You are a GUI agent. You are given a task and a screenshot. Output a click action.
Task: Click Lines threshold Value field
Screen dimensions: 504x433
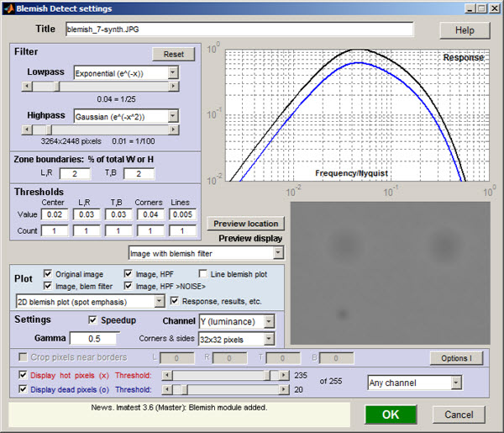(182, 214)
